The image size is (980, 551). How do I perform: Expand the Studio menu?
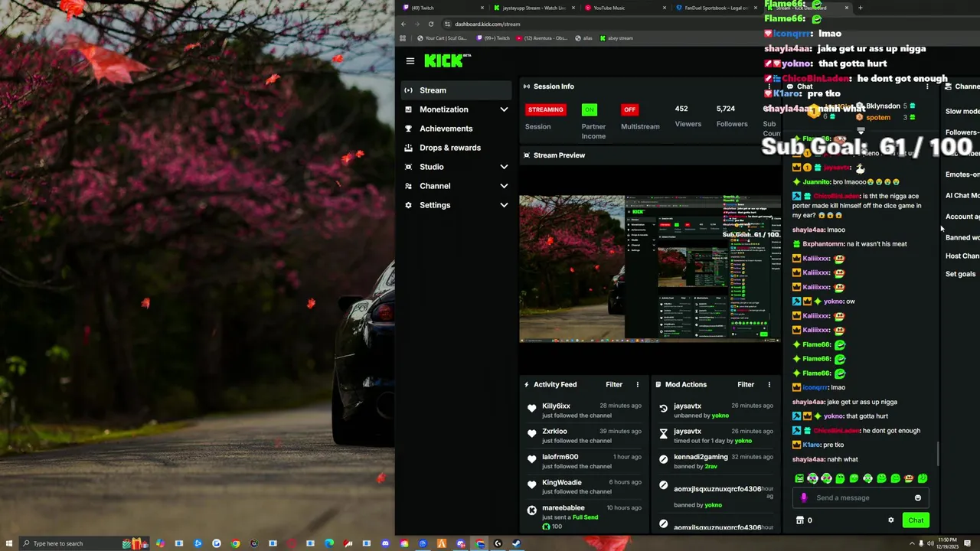coord(456,167)
